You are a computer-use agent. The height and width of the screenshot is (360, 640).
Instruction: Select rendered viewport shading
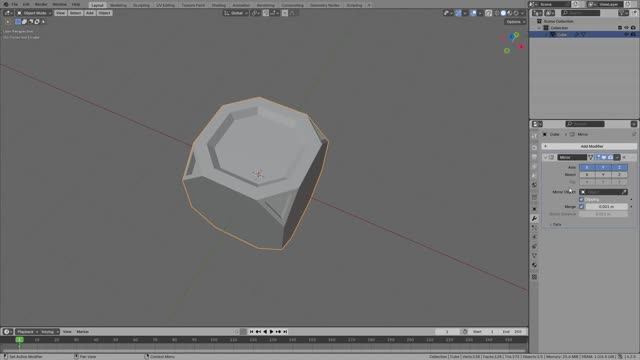pyautogui.click(x=516, y=13)
